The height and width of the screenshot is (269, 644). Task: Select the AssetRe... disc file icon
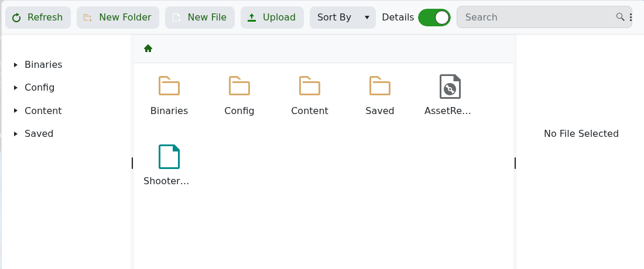pos(450,87)
